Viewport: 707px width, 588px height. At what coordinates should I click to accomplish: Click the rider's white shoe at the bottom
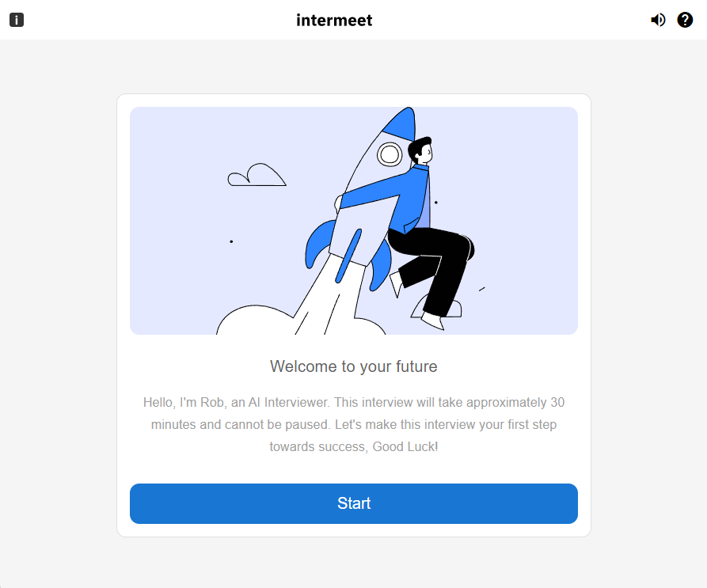tap(432, 321)
